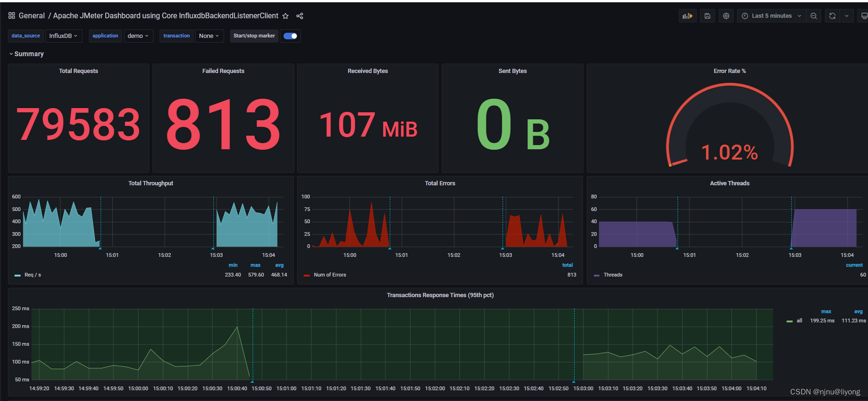The height and width of the screenshot is (401, 868).
Task: Add a new panel
Action: (x=687, y=16)
